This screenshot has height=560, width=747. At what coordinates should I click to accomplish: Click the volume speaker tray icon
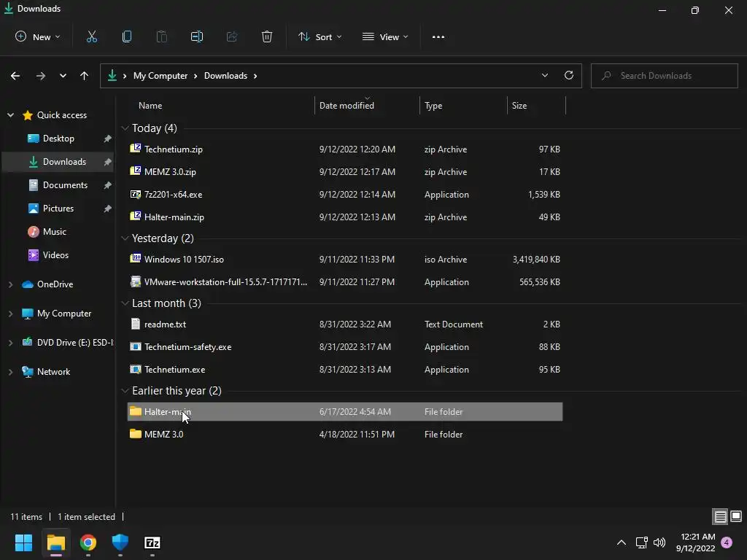pyautogui.click(x=659, y=542)
